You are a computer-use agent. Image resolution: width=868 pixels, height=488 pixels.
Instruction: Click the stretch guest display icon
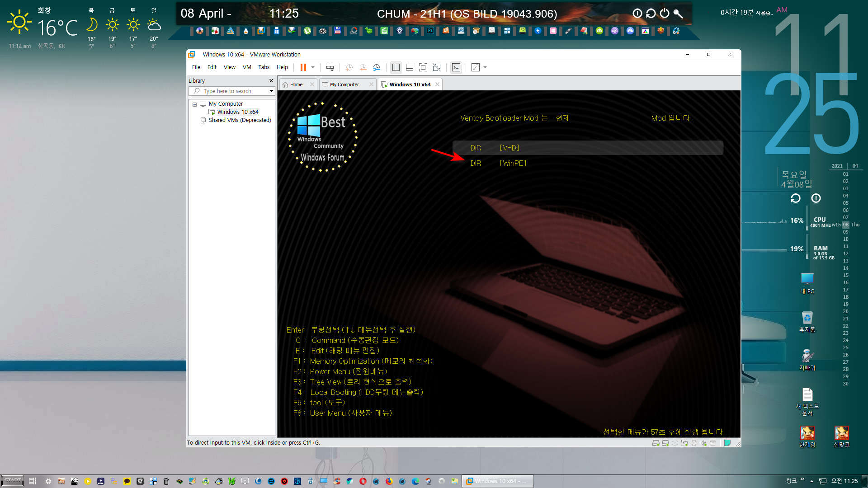click(x=476, y=67)
